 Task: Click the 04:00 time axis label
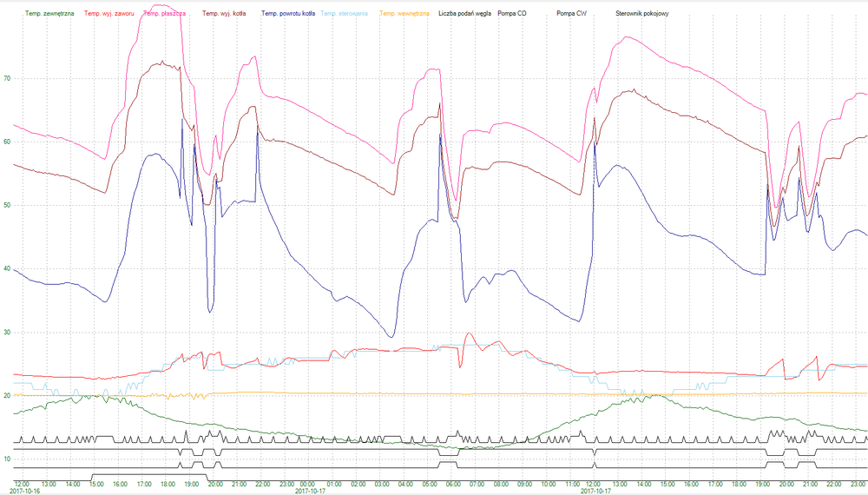pos(405,485)
